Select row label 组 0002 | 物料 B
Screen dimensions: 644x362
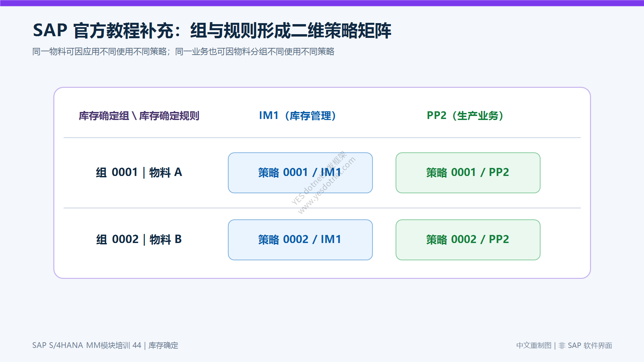[139, 240]
